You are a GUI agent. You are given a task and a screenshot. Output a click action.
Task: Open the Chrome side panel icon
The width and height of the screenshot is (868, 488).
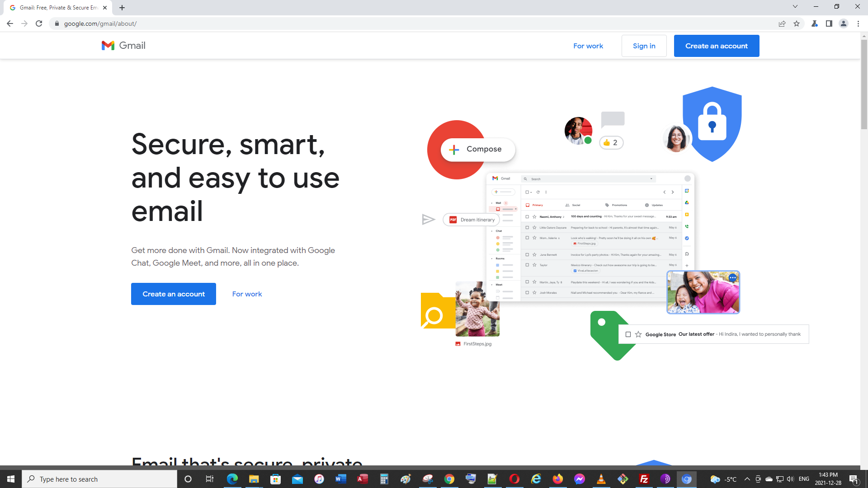[829, 23]
